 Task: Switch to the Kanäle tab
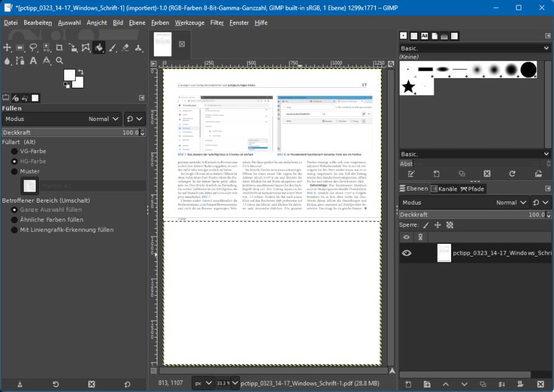446,188
